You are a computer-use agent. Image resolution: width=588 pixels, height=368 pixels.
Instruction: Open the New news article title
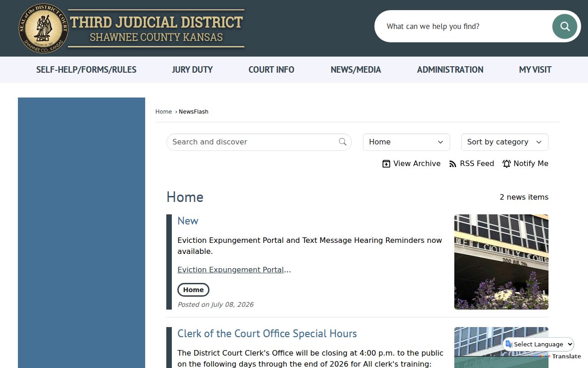(188, 221)
